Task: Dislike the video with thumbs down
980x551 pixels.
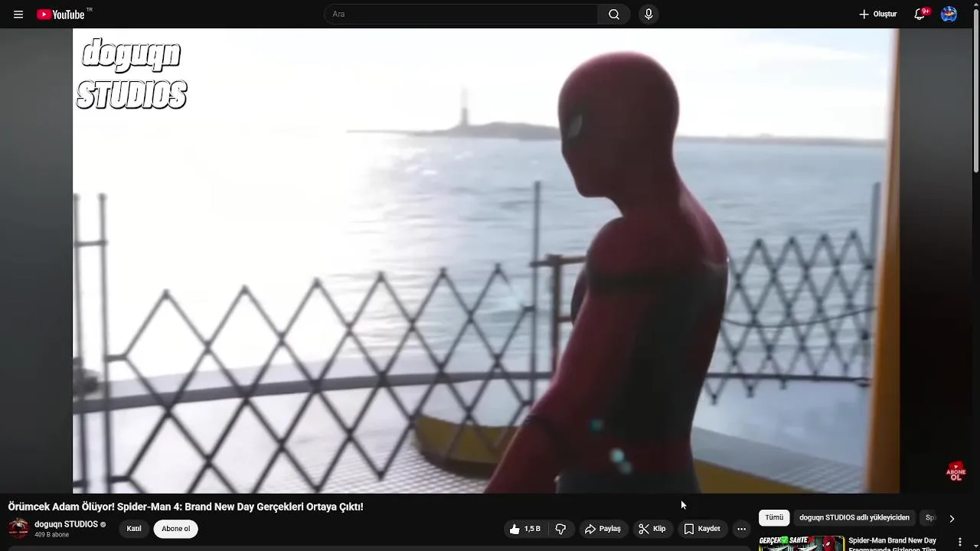Action: [x=560, y=529]
